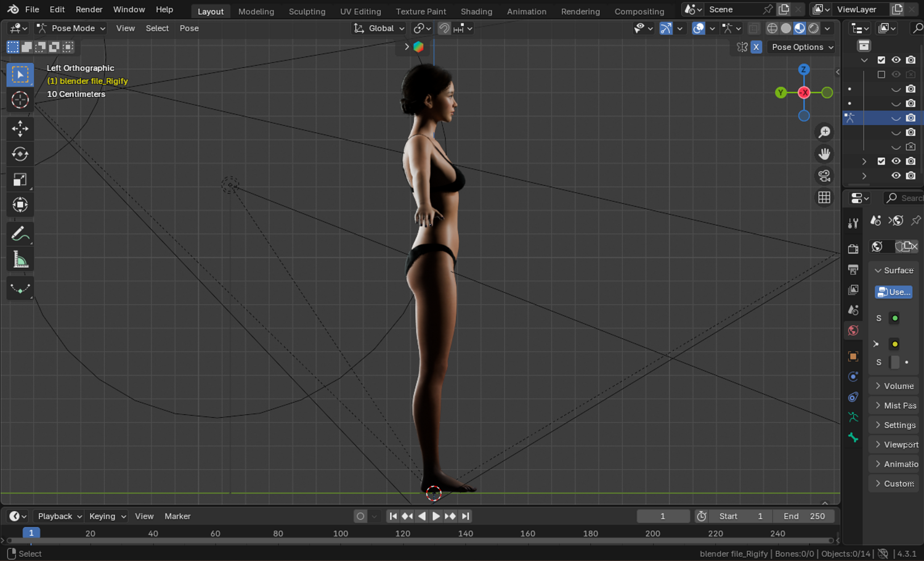Toggle auto keying record button in timeline
The width and height of the screenshot is (924, 561).
(360, 516)
